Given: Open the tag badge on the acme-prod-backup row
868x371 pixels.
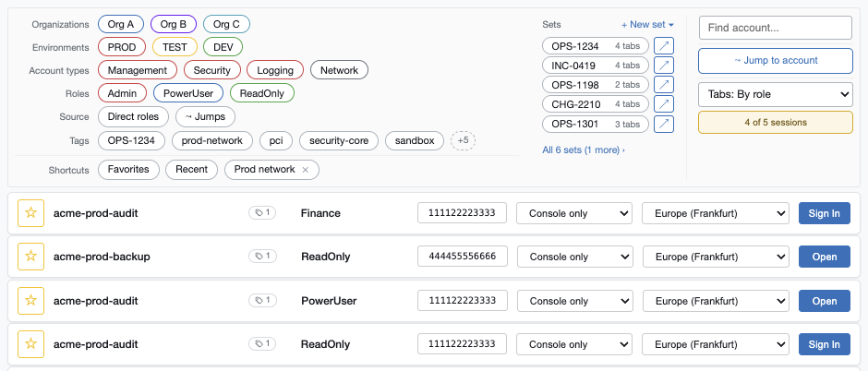Looking at the screenshot, I should coord(262,257).
